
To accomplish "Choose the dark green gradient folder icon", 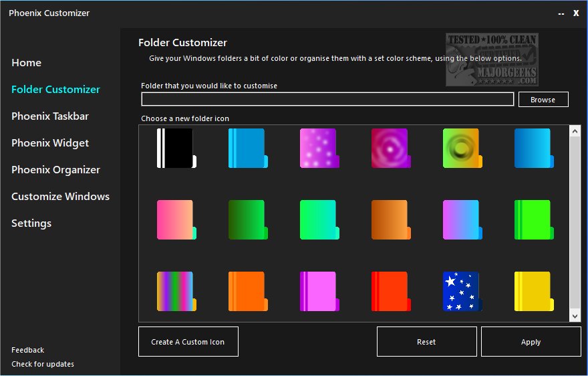I will (x=249, y=219).
